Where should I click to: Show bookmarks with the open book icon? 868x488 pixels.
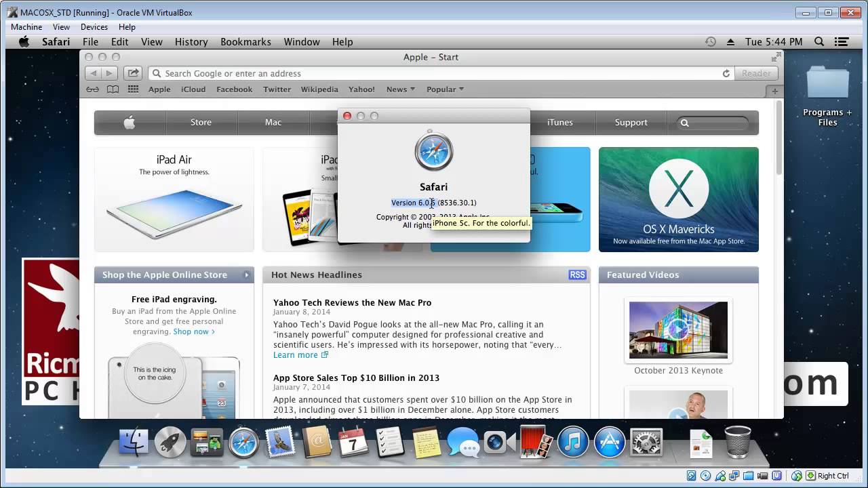[x=113, y=89]
